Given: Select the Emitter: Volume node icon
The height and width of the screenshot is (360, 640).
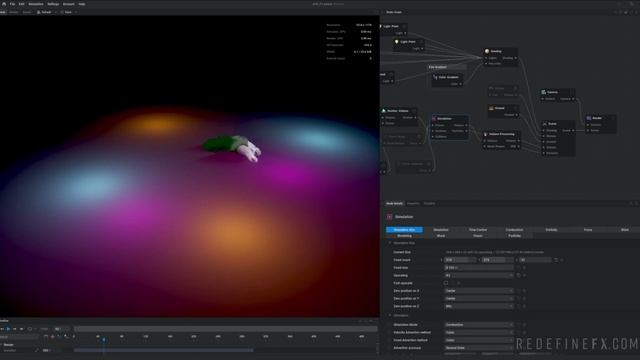Looking at the screenshot, I should 383,111.
